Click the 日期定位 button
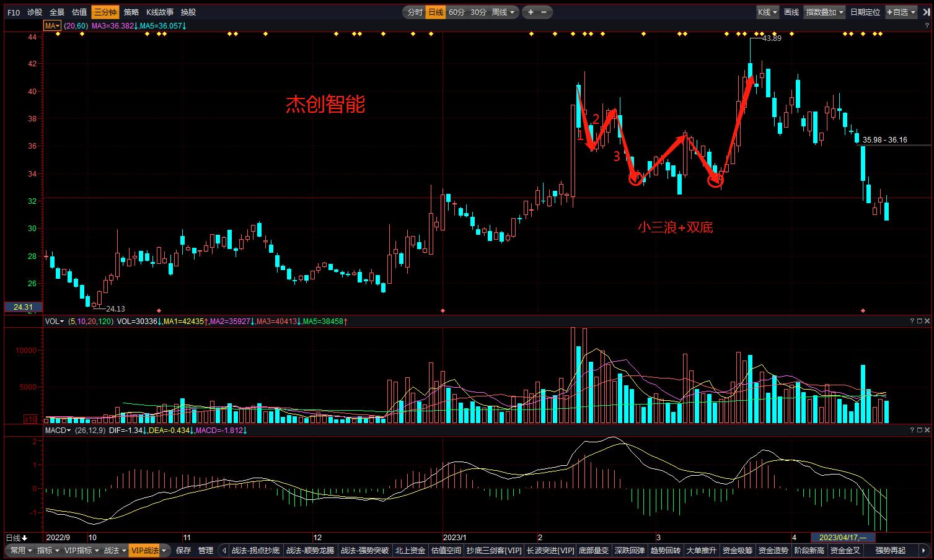The width and height of the screenshot is (934, 560). point(865,12)
